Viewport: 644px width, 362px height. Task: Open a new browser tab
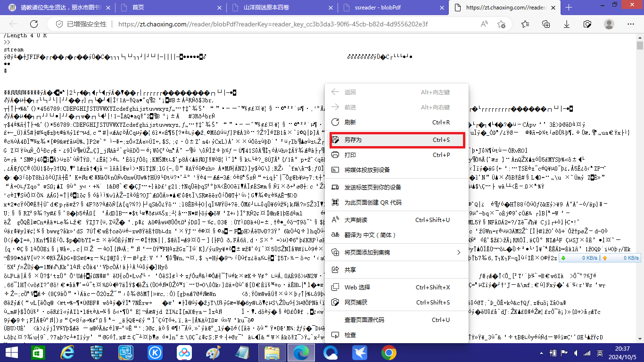(x=569, y=8)
